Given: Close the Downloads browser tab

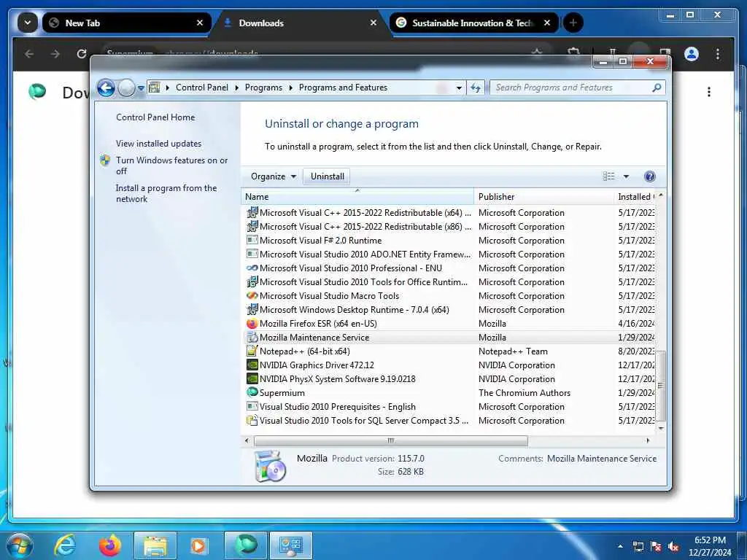Looking at the screenshot, I should point(373,23).
